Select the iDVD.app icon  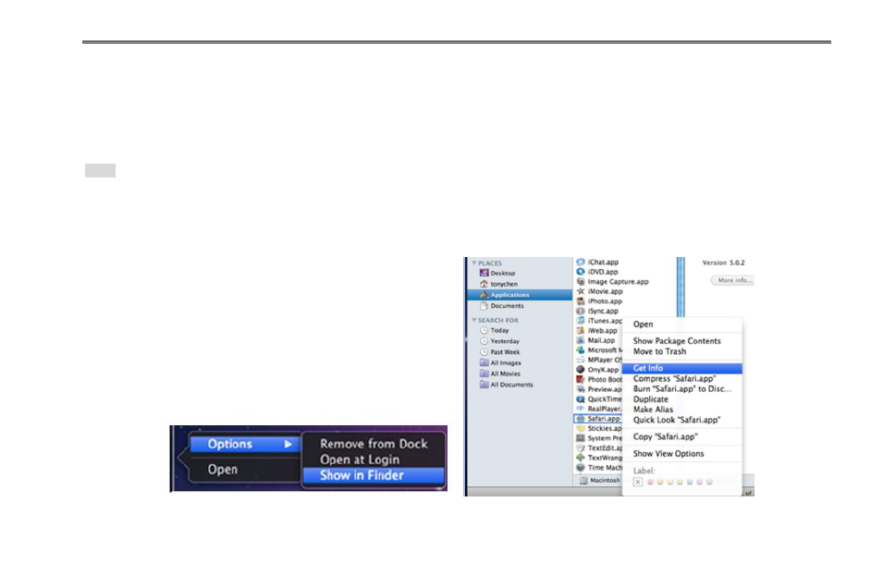click(x=581, y=272)
